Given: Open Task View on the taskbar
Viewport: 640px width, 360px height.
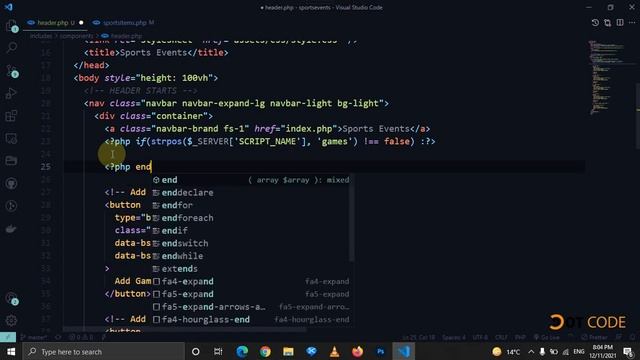Looking at the screenshot, I should click(218, 351).
